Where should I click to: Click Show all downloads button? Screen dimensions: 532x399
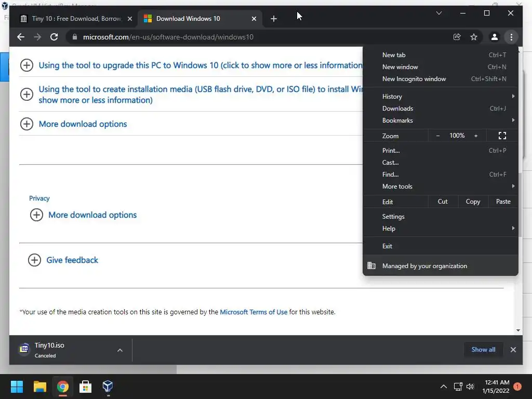(483, 350)
